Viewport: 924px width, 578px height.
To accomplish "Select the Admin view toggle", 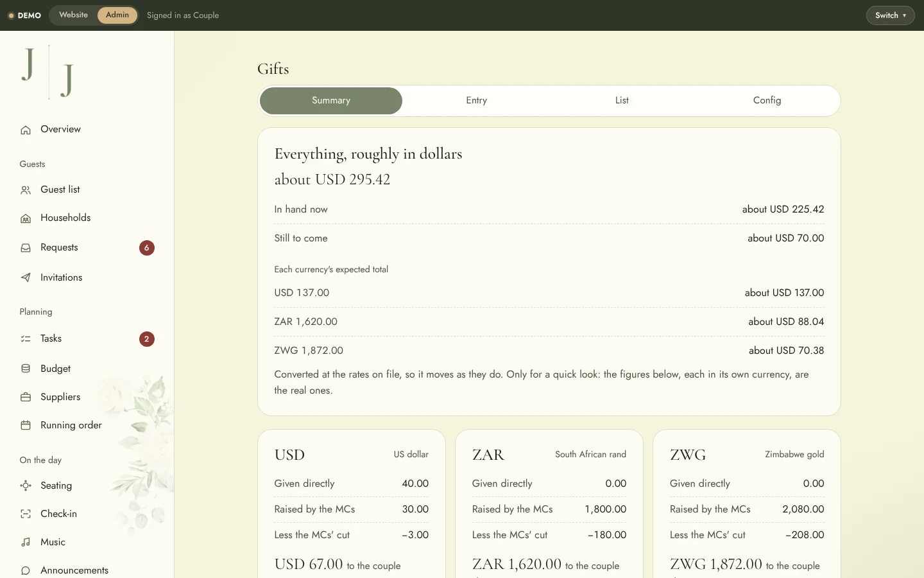I will (117, 15).
